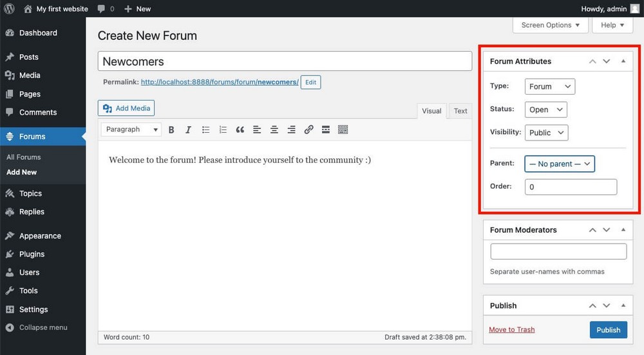The image size is (644, 355).
Task: Open the Type dropdown set to Forum
Action: [550, 87]
